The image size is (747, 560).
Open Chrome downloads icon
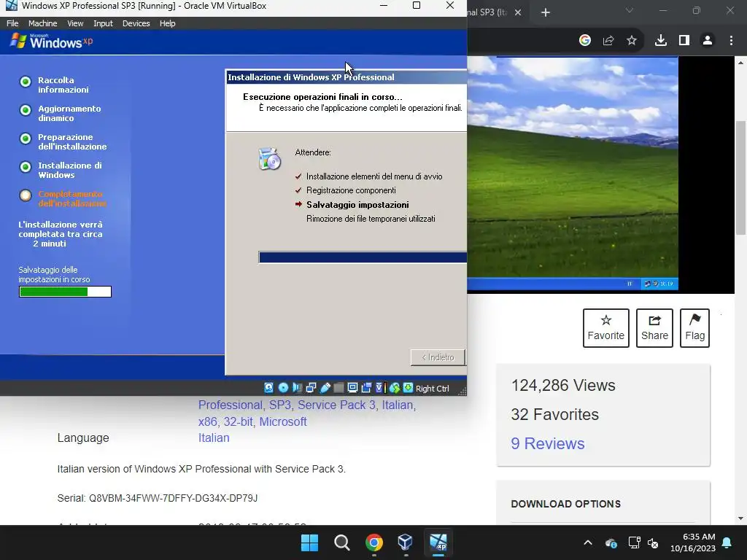661,41
